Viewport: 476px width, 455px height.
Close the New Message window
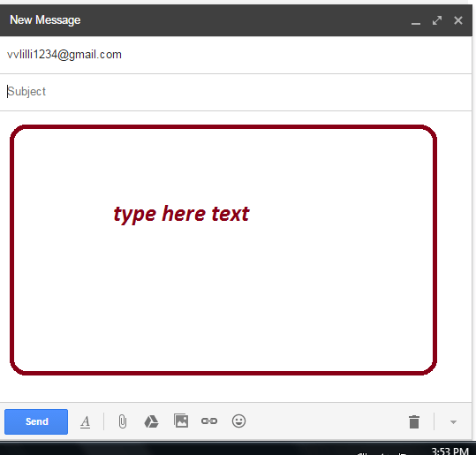[458, 20]
